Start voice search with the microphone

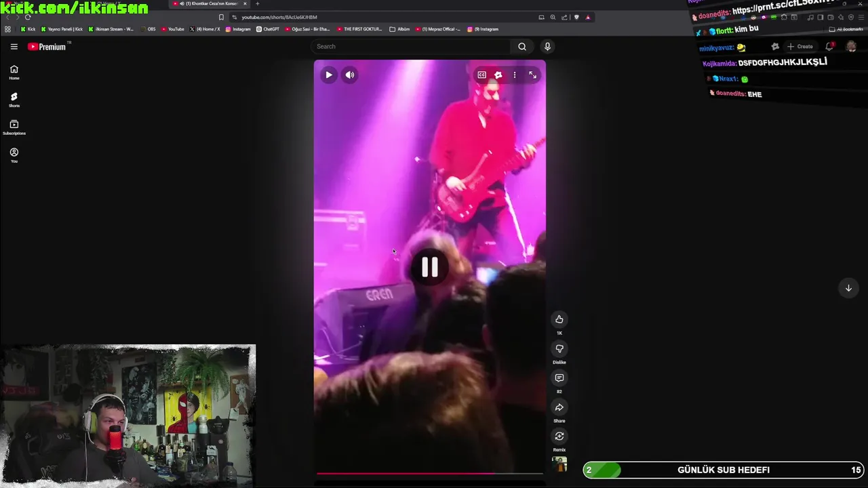pyautogui.click(x=547, y=46)
